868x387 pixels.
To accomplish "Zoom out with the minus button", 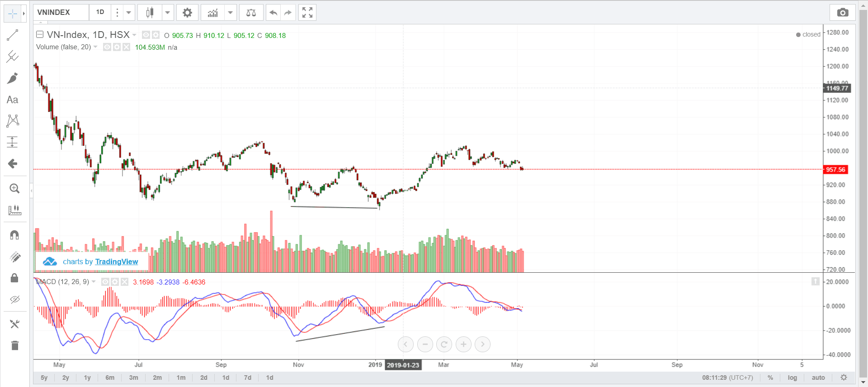I will point(425,345).
